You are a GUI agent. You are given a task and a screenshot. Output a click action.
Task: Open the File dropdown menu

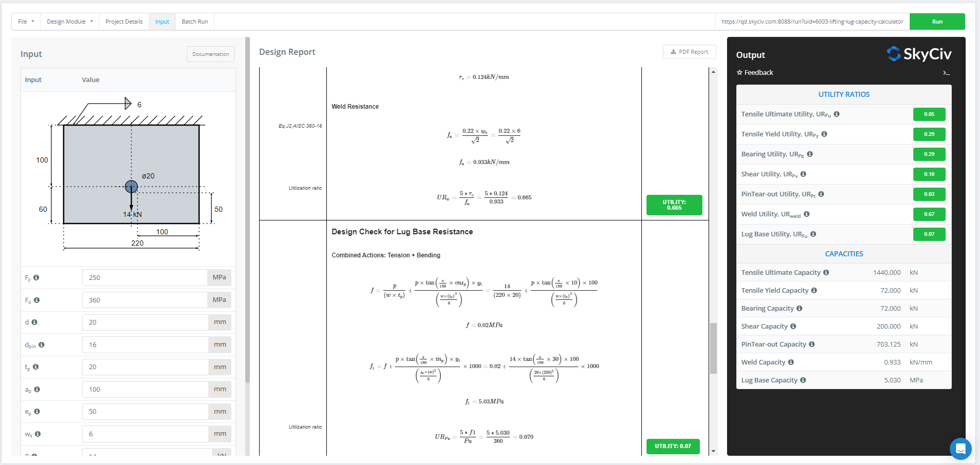point(26,22)
